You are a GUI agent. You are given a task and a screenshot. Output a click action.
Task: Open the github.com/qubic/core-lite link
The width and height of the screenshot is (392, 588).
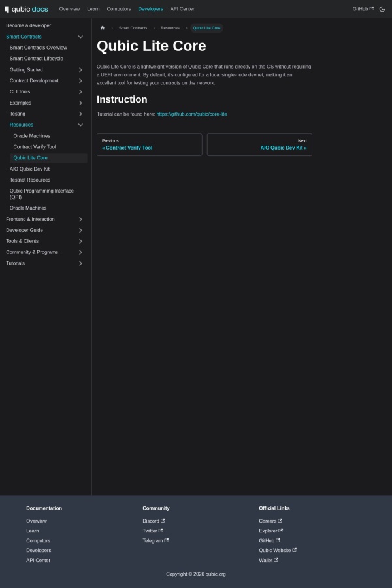[191, 114]
